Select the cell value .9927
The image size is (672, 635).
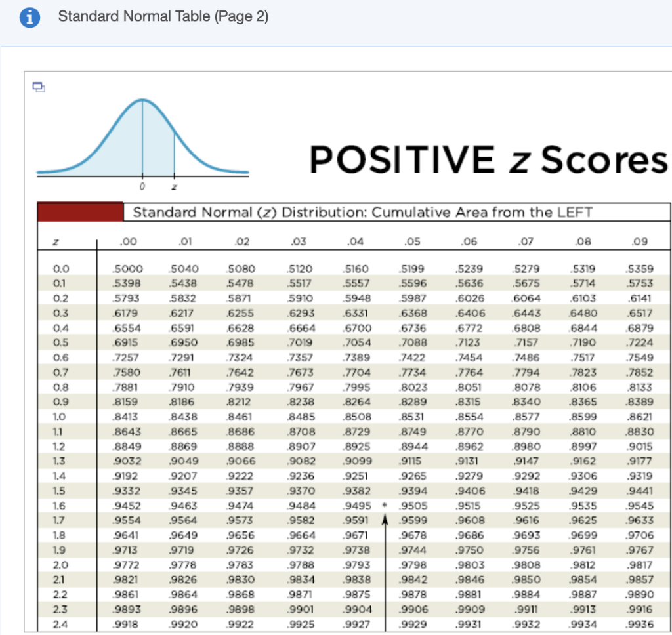pyautogui.click(x=356, y=625)
